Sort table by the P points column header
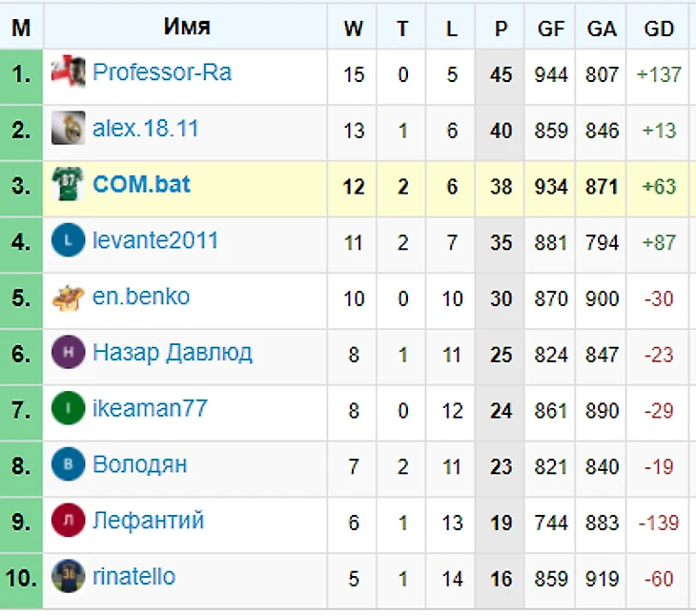This screenshot has width=696, height=616. click(501, 29)
